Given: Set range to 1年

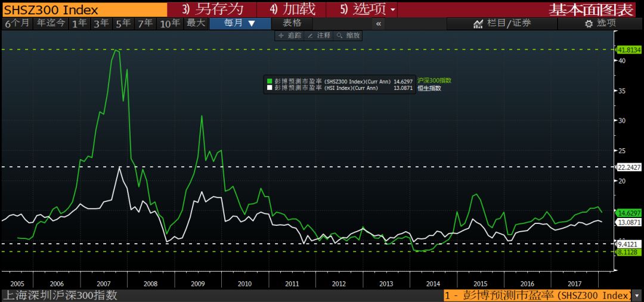Looking at the screenshot, I should tap(80, 23).
